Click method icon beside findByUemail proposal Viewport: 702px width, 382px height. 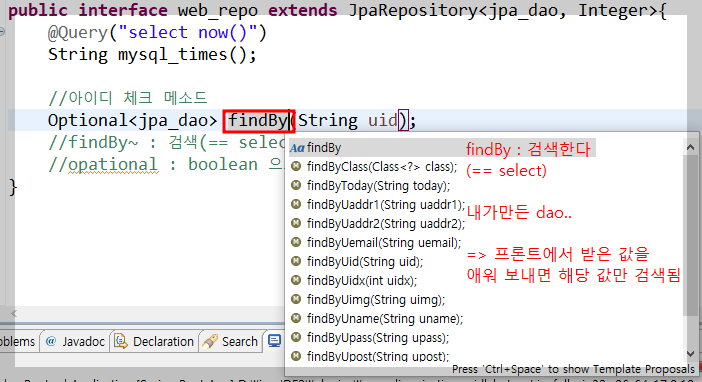[296, 242]
